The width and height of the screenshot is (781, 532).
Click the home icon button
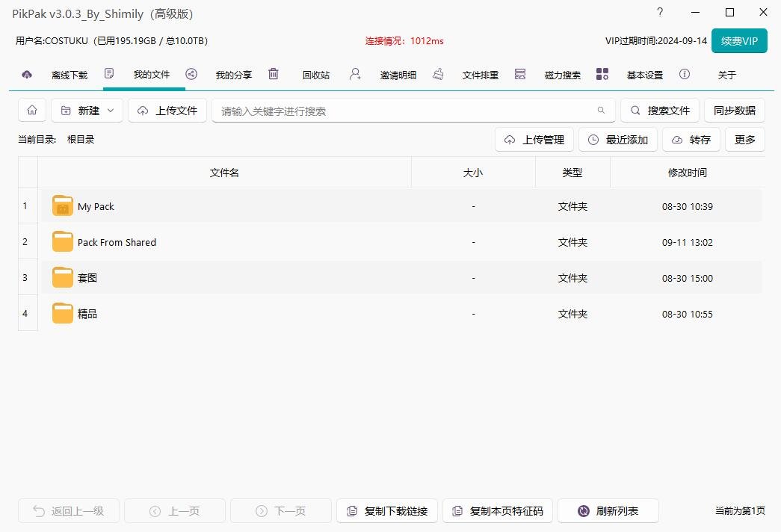[32, 111]
